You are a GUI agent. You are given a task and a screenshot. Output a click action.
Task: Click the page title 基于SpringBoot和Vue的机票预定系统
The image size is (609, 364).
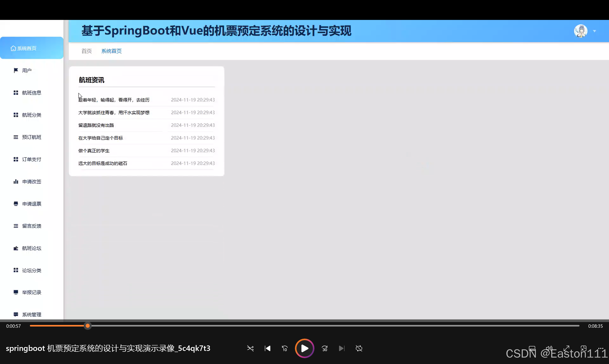point(216,31)
